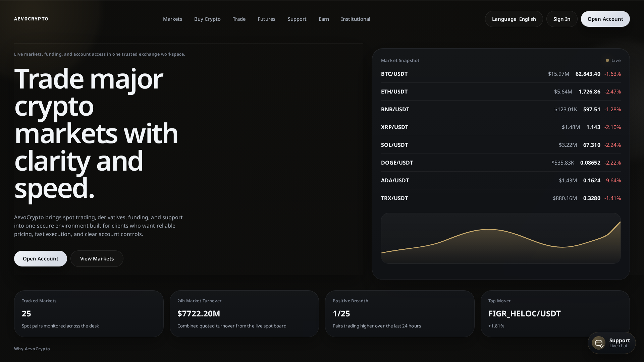
Task: Click the SOL change -2.24%
Action: pyautogui.click(x=612, y=145)
